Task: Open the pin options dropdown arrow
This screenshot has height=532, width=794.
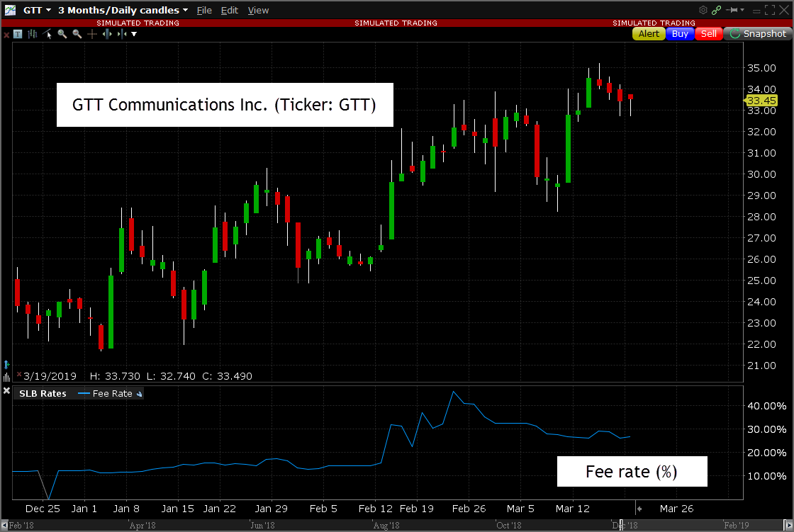Action: coord(742,10)
